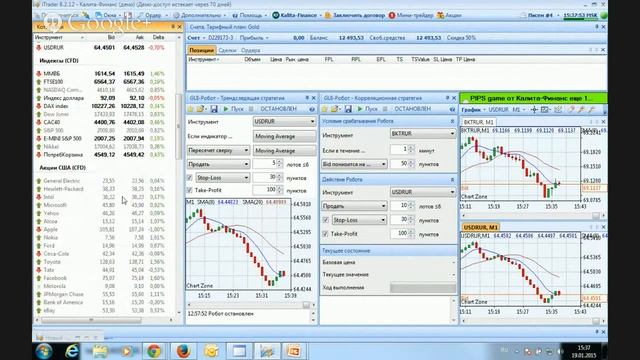640x360 pixels.
Task: Start (Пуск) correlation strategy robot
Action: click(x=367, y=109)
